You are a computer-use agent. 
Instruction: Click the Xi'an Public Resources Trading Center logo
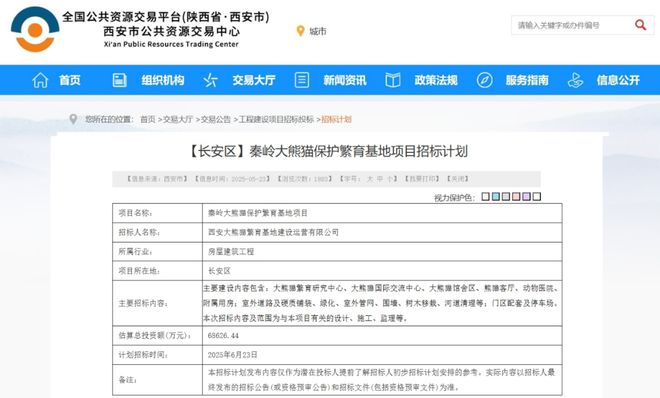click(x=35, y=29)
